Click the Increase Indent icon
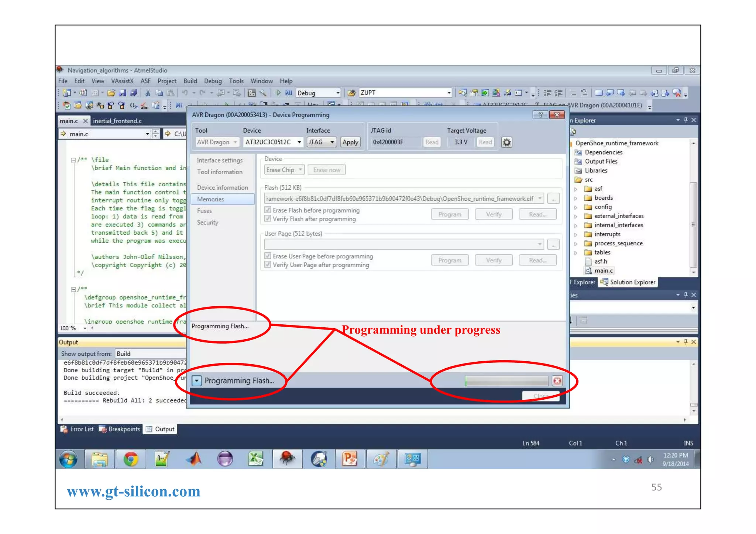The height and width of the screenshot is (534, 756). (559, 93)
